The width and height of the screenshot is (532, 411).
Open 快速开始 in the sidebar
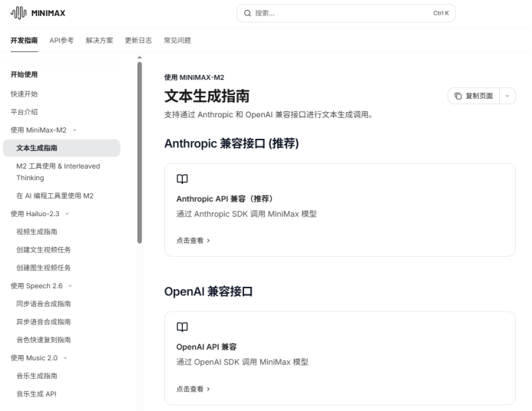24,94
